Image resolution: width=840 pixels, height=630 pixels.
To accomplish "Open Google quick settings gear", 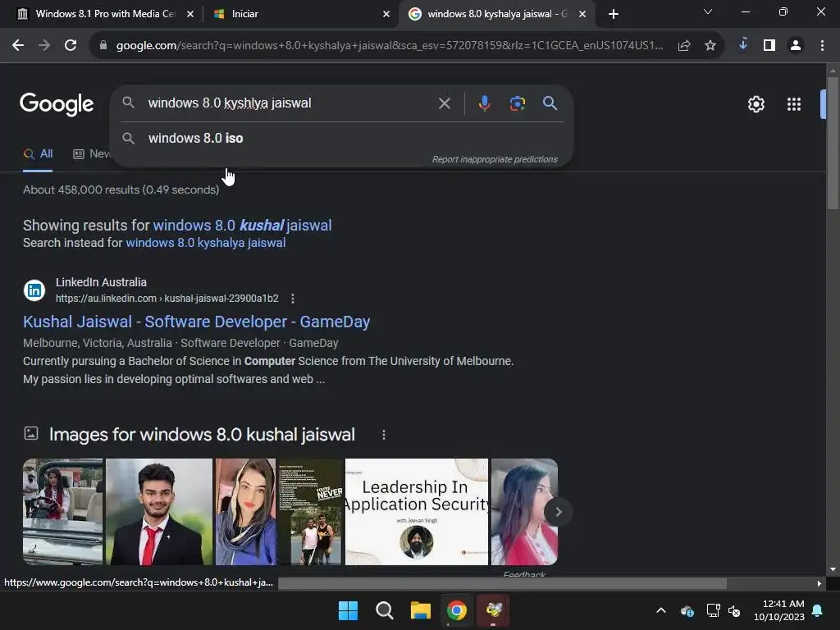I will point(756,104).
